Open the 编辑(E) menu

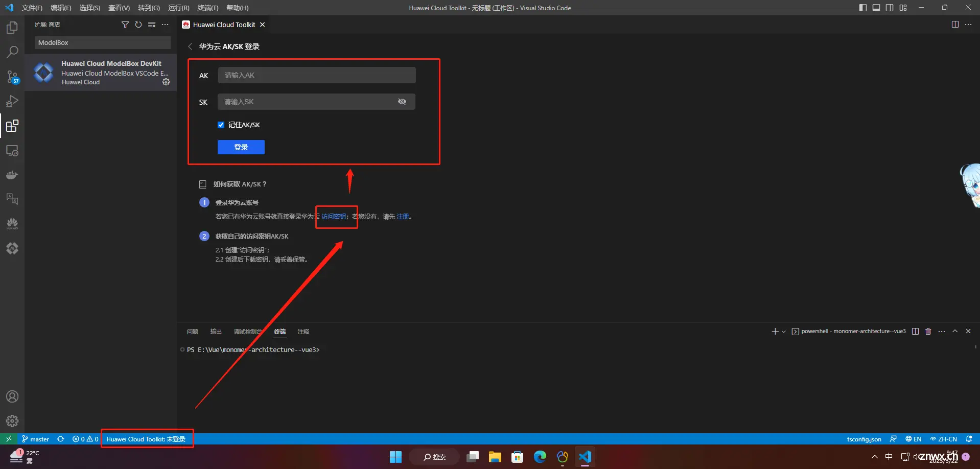[61, 8]
